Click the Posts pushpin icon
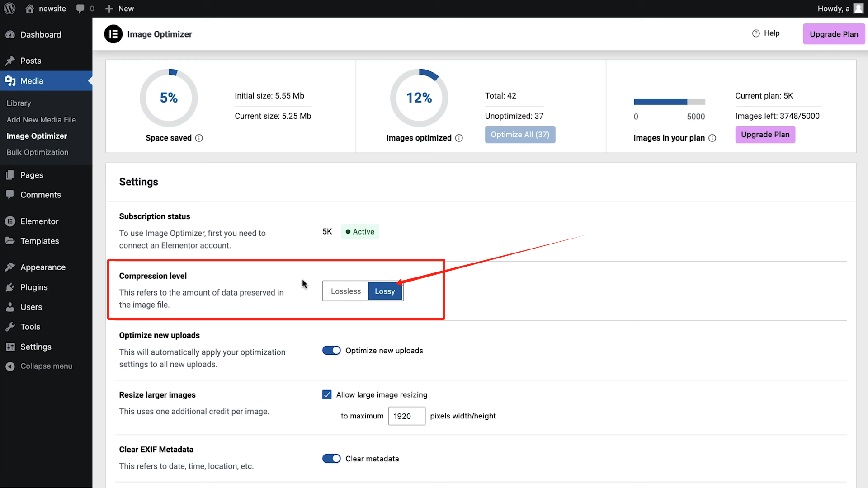This screenshot has height=488, width=868. point(10,61)
